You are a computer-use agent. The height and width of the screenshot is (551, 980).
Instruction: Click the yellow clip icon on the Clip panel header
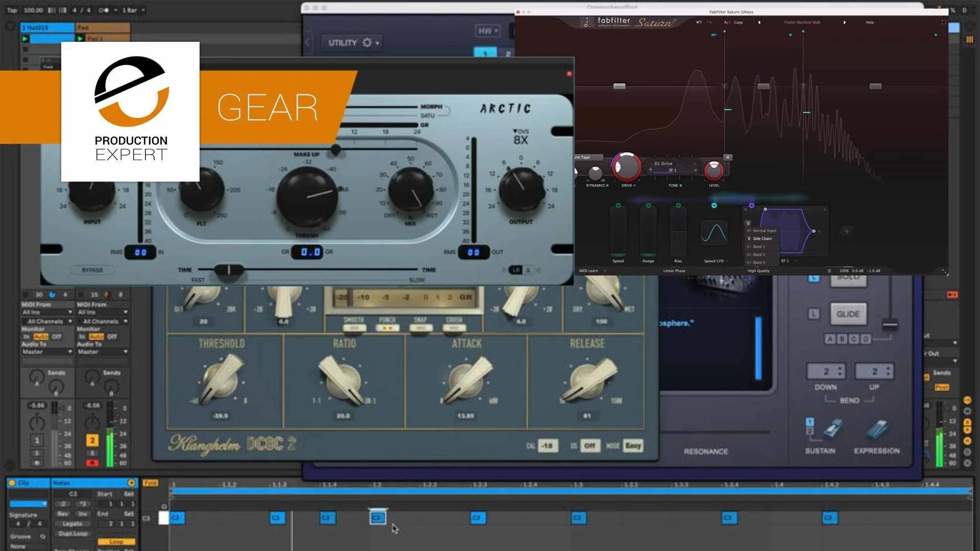click(x=12, y=483)
